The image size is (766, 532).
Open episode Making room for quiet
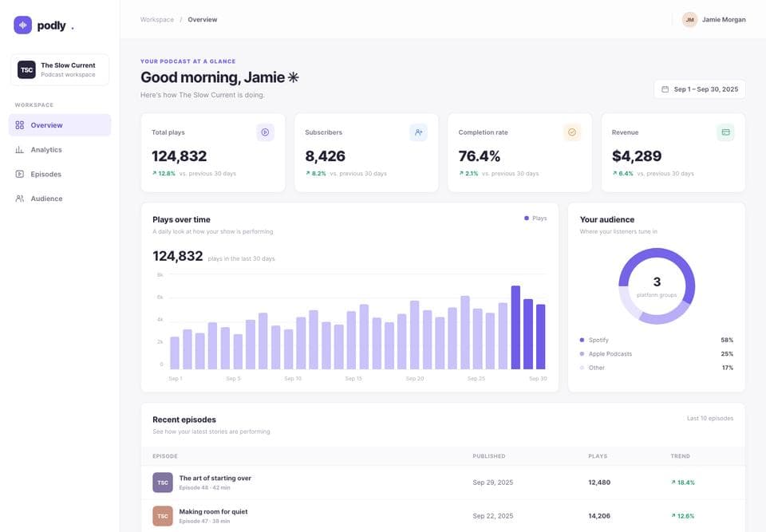point(213,511)
